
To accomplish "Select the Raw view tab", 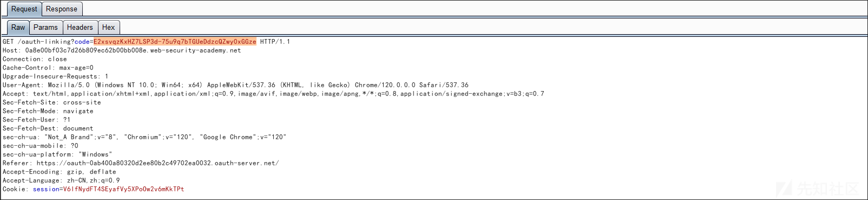I will tap(18, 27).
